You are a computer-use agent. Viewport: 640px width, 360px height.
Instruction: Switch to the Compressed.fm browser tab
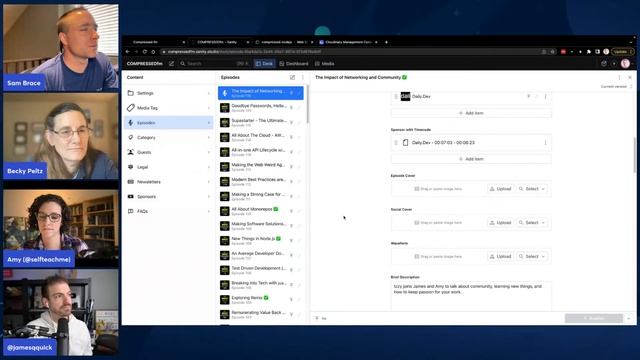157,42
